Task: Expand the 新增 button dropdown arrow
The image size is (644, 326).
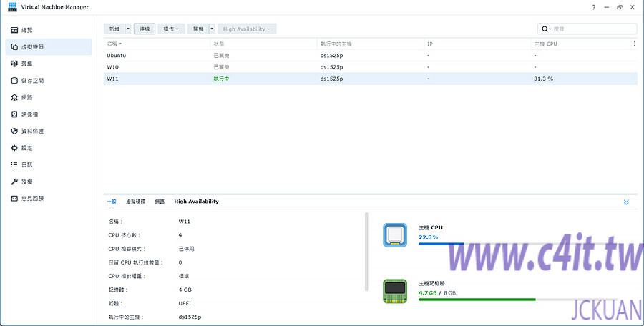Action: point(128,29)
